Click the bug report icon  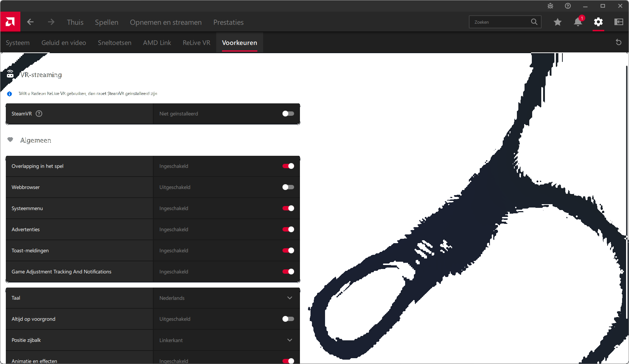(x=550, y=6)
